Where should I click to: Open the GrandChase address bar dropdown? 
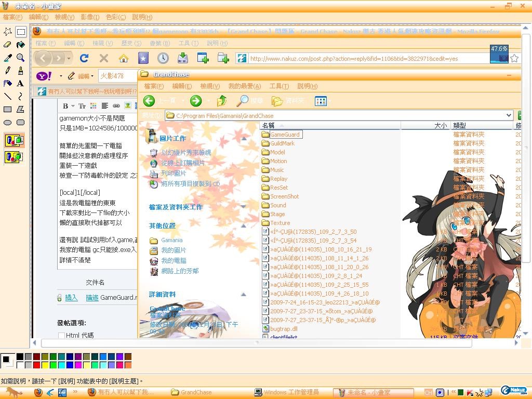tap(509, 115)
